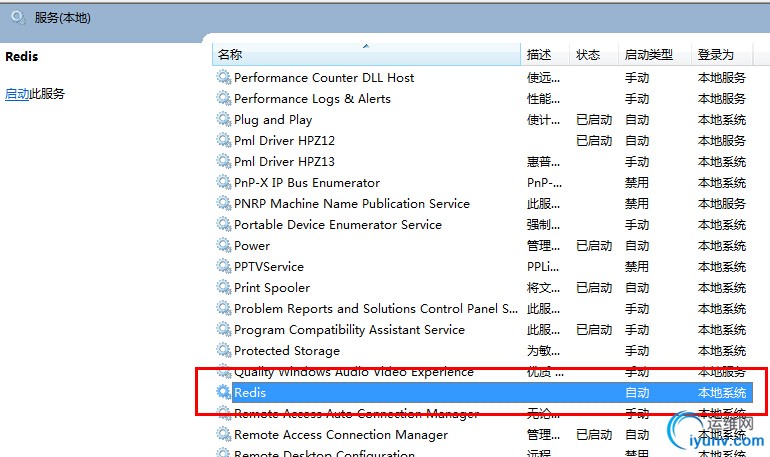Screen dimensions: 770x457
Task: Click the PPTVService gear icon
Action: (223, 266)
